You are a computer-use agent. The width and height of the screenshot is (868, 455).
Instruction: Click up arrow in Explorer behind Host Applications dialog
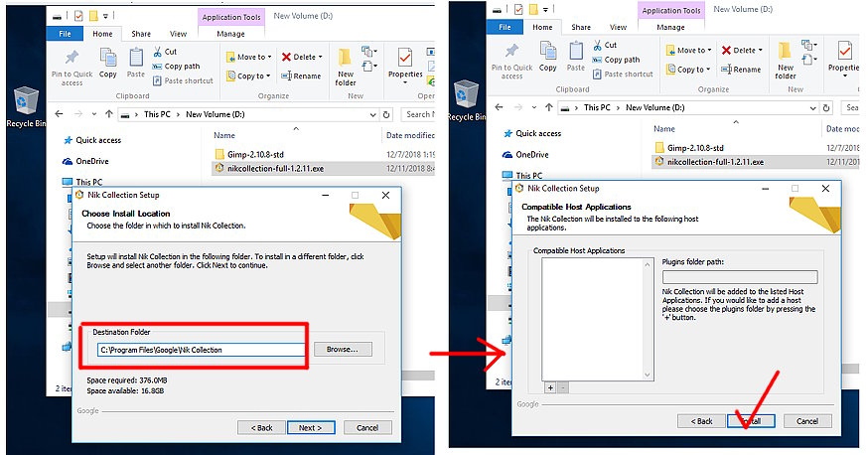(548, 107)
